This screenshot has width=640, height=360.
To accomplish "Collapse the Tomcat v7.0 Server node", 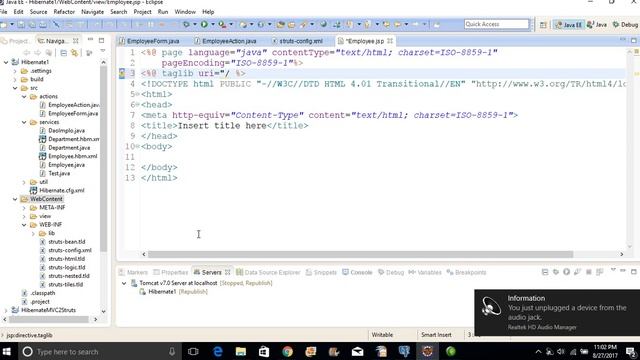I will [124, 283].
